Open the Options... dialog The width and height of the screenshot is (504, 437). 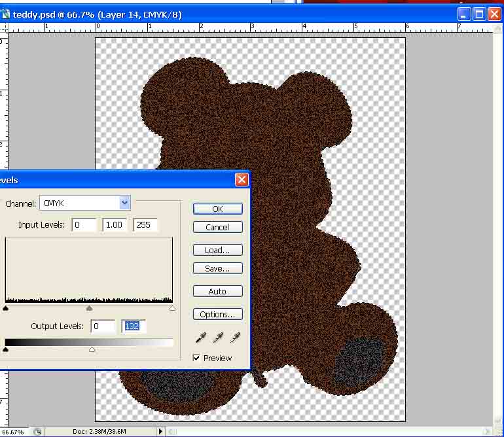(217, 314)
